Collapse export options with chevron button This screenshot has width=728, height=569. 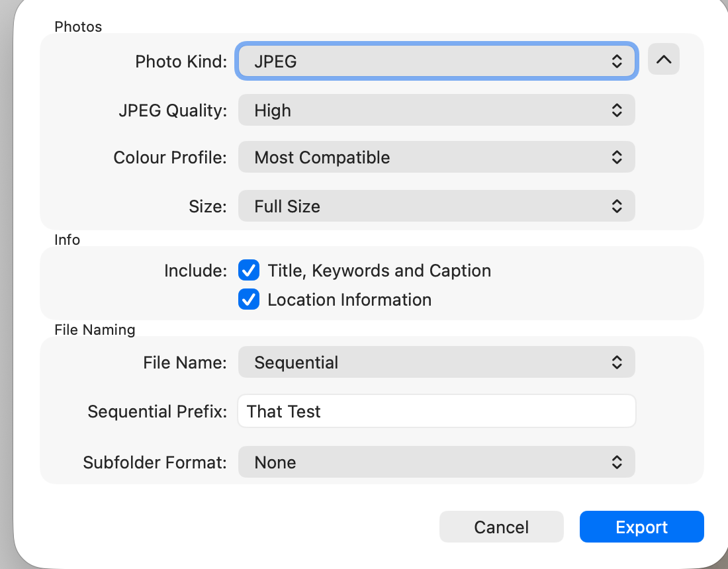coord(664,60)
